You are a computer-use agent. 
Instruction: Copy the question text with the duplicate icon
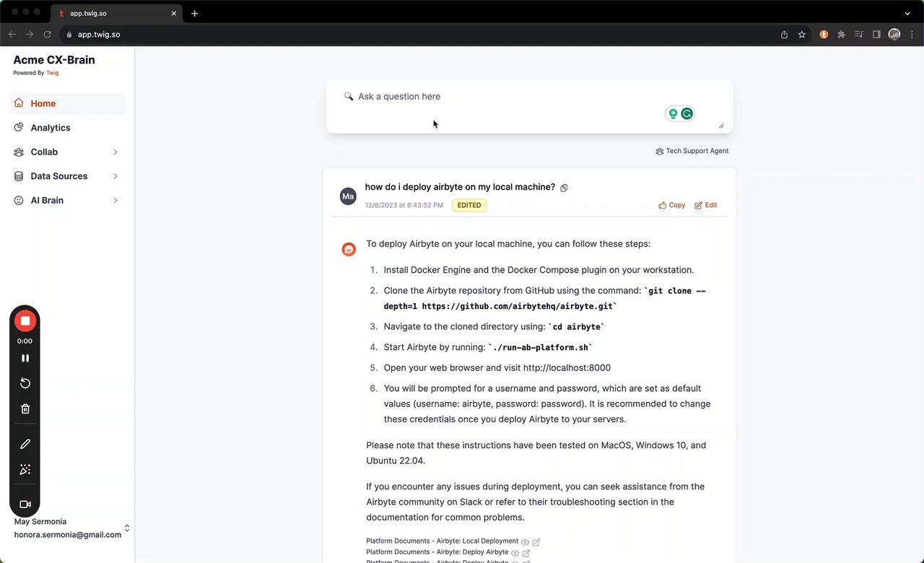[x=564, y=188]
